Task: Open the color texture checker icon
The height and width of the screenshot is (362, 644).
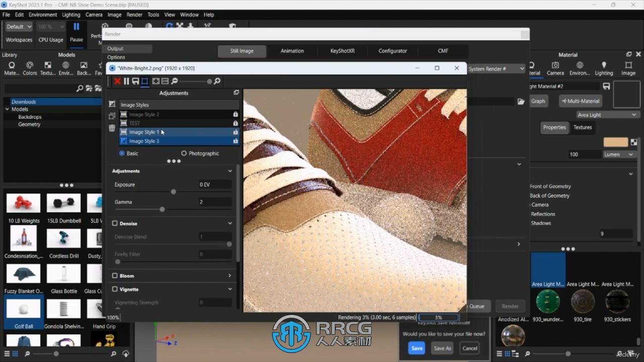Action: (633, 142)
